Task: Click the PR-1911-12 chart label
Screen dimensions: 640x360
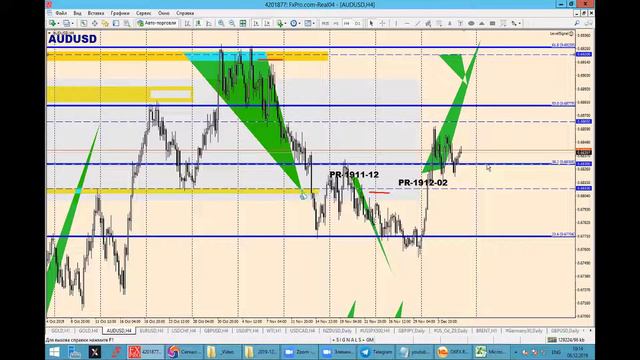Action: 354,175
